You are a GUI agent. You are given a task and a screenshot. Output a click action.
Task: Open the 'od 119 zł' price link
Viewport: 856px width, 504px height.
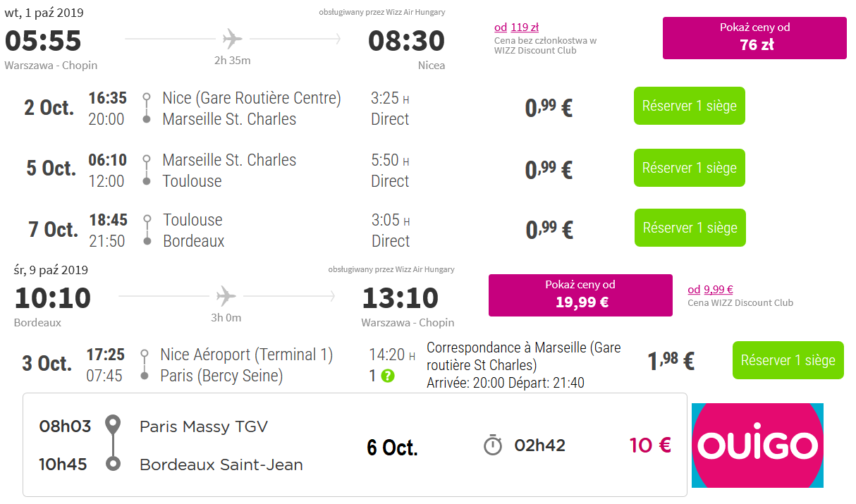(516, 27)
